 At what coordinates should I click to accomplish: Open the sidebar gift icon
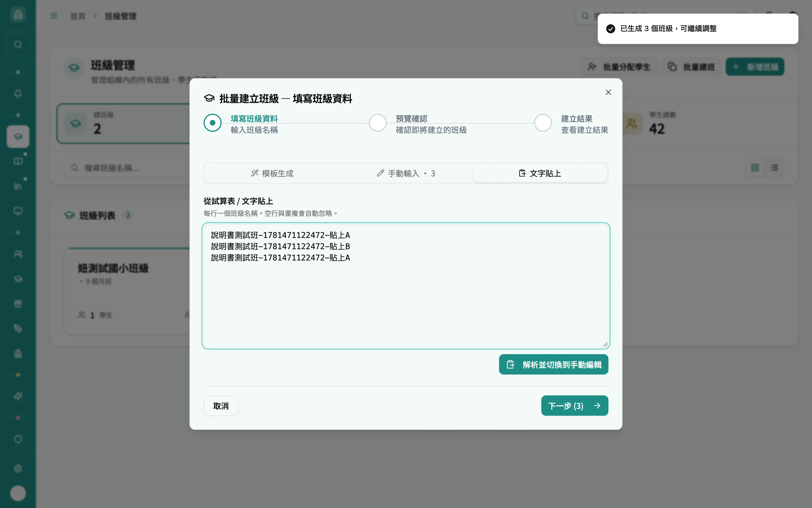pyautogui.click(x=18, y=304)
